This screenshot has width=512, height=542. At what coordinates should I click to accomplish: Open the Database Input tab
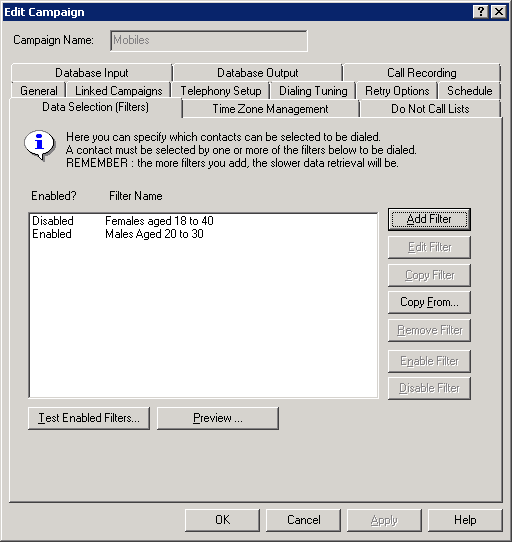pos(92,73)
